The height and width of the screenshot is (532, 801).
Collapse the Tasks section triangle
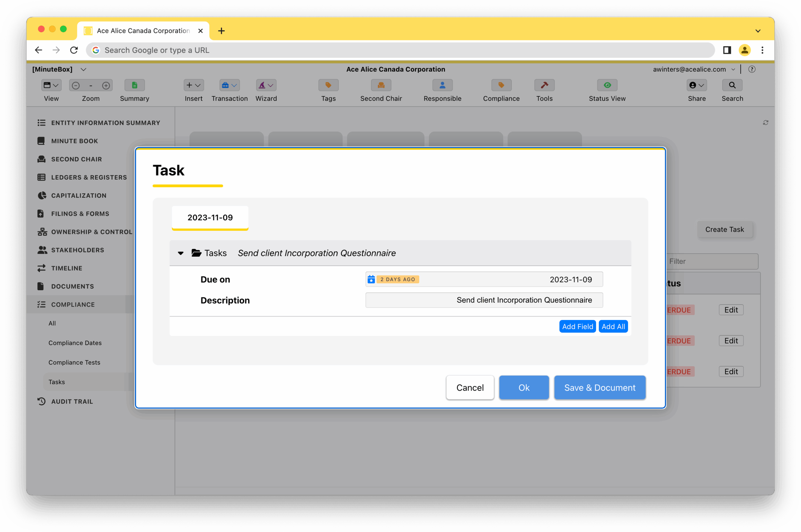coord(181,253)
